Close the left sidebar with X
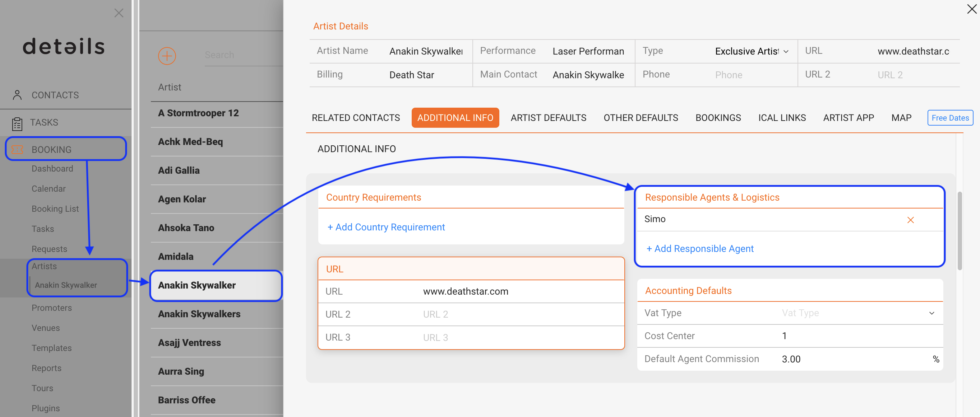The height and width of the screenshot is (417, 980). (x=119, y=13)
